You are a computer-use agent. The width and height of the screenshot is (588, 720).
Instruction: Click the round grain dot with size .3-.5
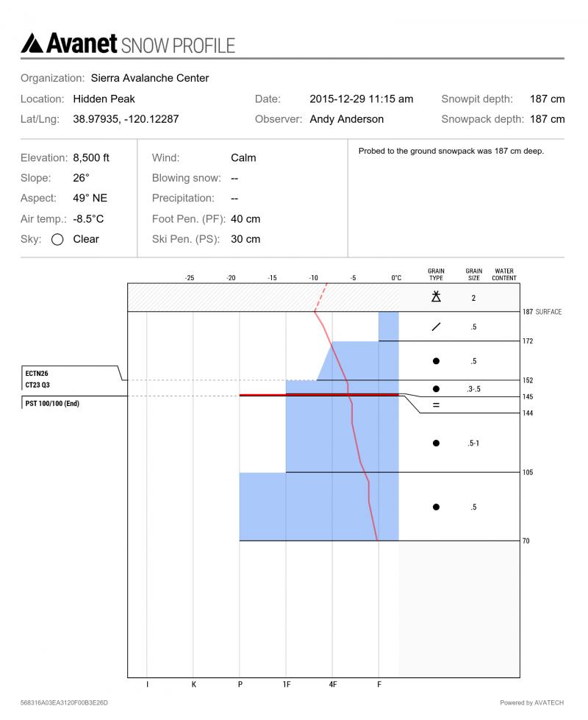click(436, 388)
